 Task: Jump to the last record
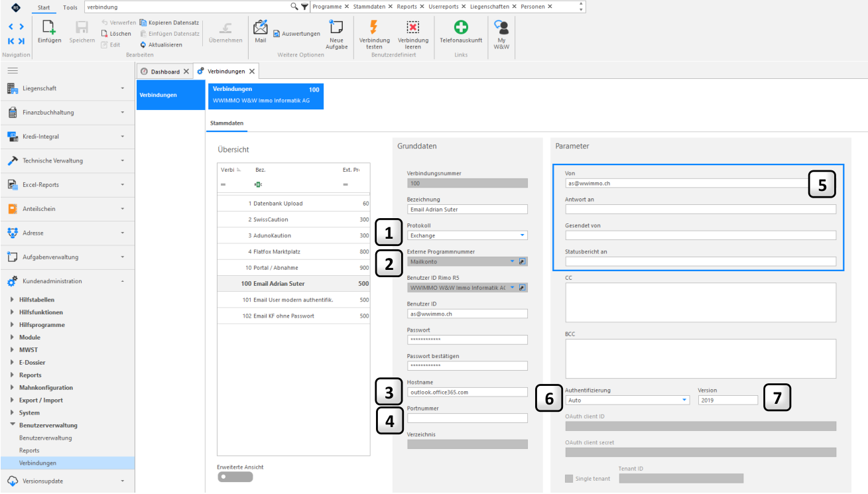[22, 41]
